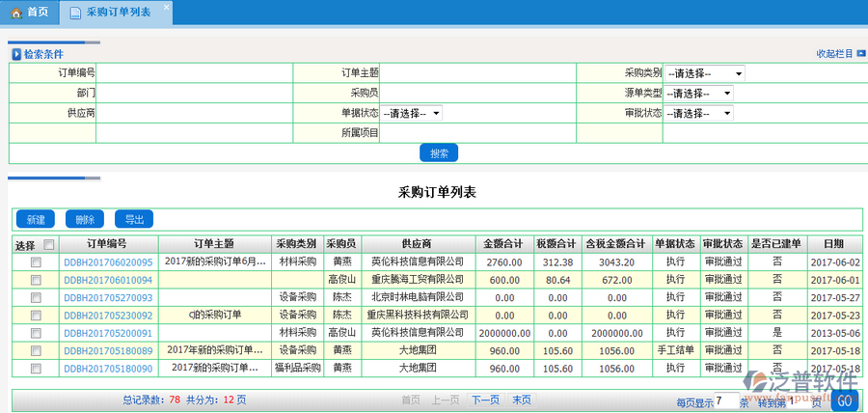Click the home icon in the 首页 tab
868x413 pixels.
(x=14, y=13)
